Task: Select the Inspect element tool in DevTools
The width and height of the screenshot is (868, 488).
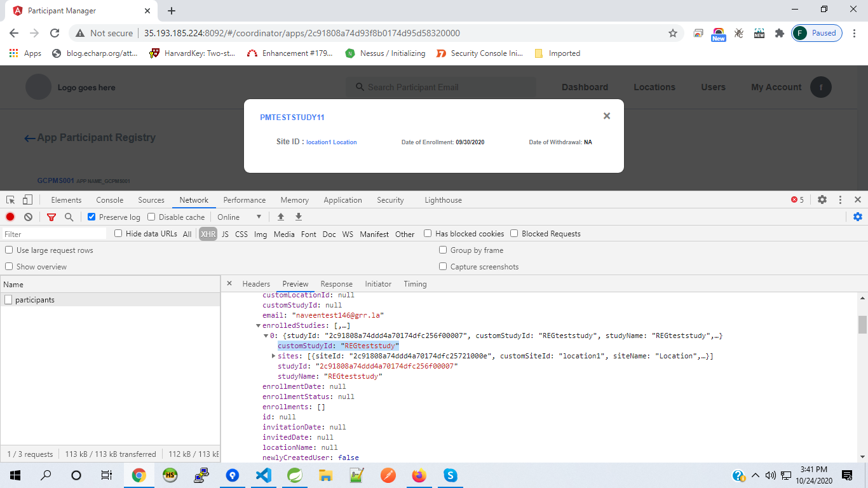Action: [x=10, y=200]
